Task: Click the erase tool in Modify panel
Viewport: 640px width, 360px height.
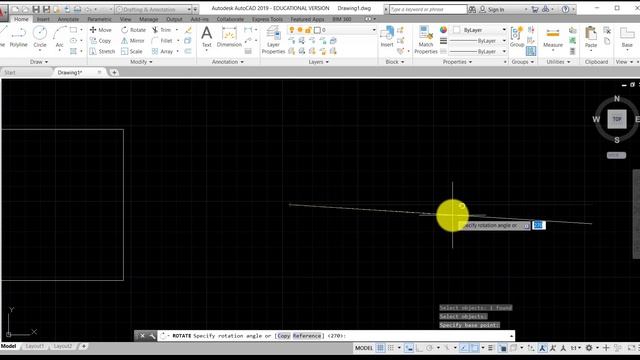Action: [188, 30]
